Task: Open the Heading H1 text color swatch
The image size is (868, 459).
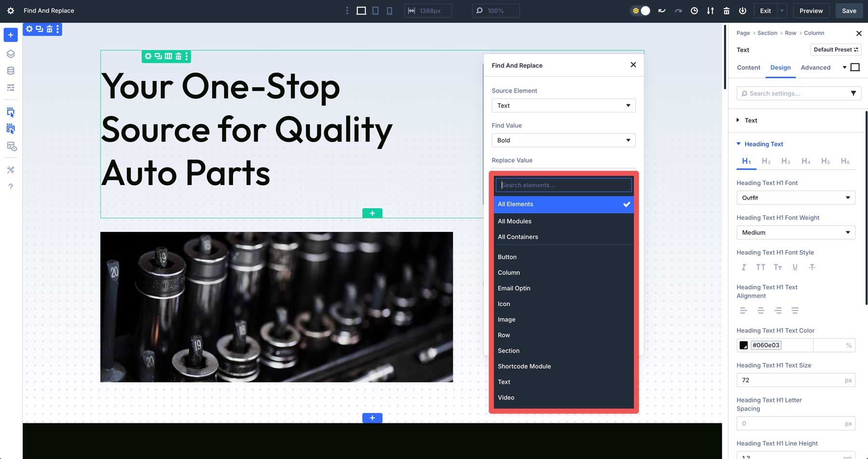Action: (x=743, y=345)
